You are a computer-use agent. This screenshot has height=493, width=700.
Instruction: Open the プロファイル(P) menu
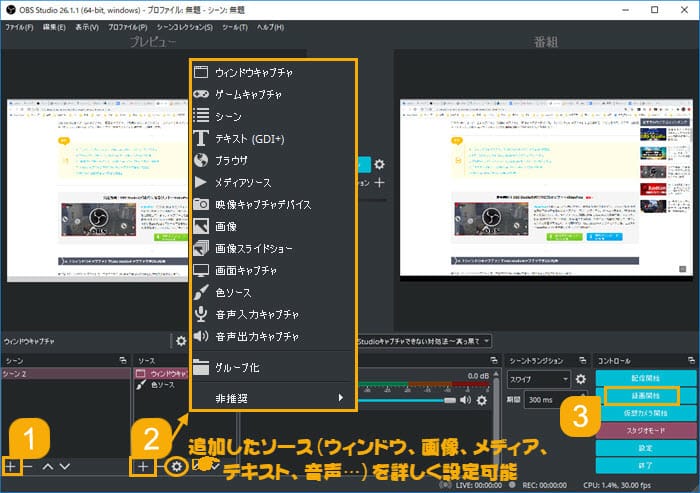[128, 27]
